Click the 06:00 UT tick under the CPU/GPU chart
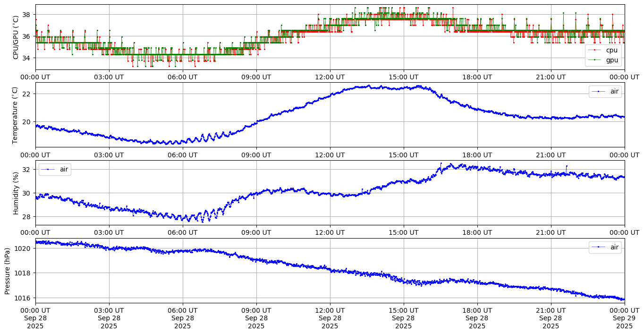This screenshot has height=334, width=644. pos(183,77)
